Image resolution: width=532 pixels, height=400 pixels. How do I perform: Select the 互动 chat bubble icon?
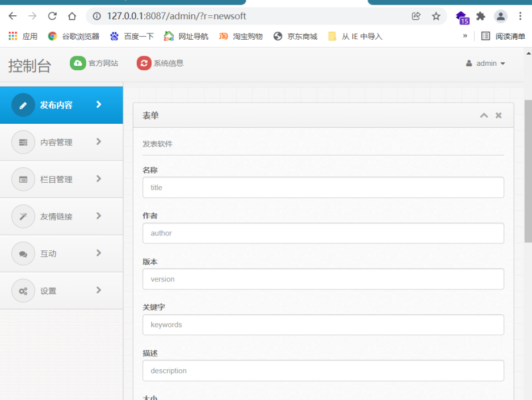tap(23, 253)
